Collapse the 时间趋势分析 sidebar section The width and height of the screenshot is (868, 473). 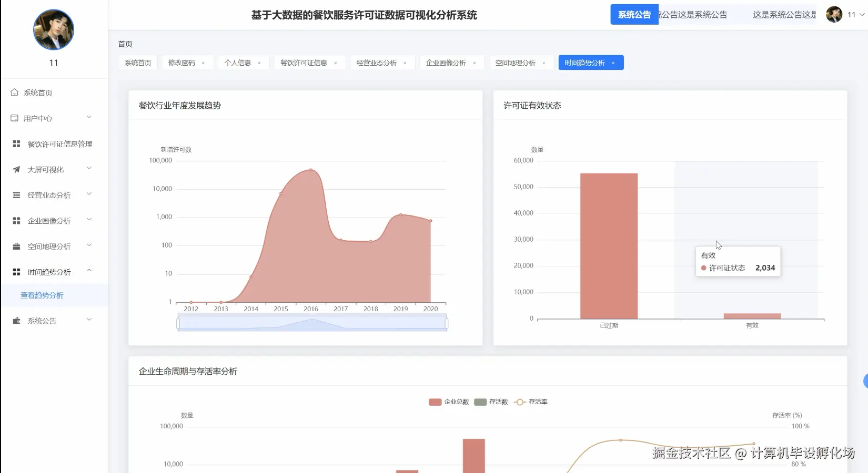(x=89, y=271)
